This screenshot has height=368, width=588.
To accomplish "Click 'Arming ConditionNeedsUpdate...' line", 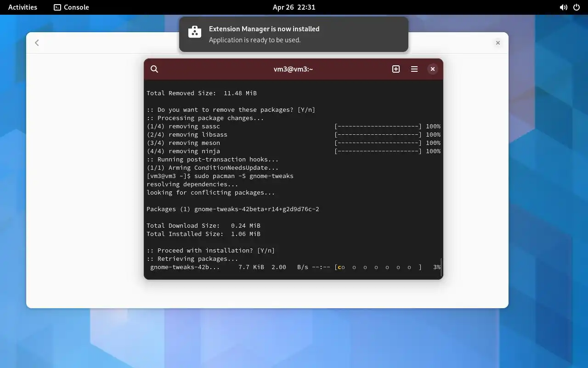I will pos(213,168).
